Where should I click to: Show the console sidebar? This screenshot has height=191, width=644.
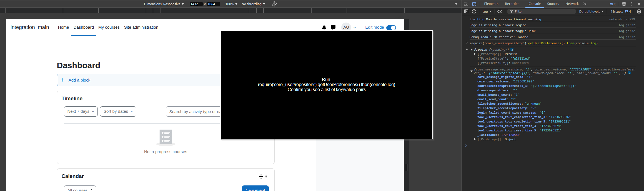[466, 11]
